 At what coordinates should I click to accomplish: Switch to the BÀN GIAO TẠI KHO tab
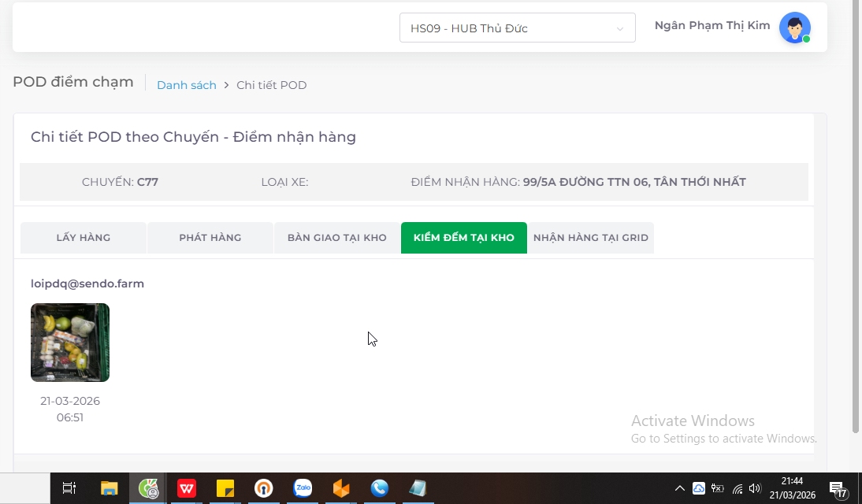[x=337, y=238]
